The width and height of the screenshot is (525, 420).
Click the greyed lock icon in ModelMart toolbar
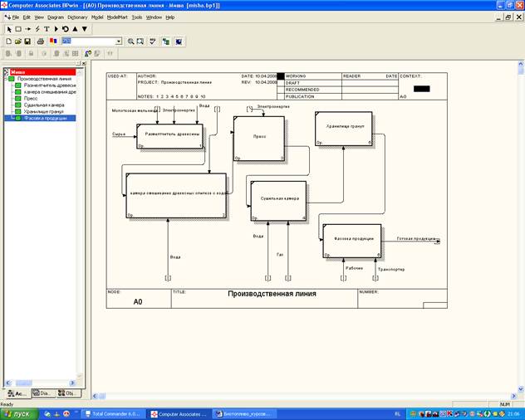31,54
